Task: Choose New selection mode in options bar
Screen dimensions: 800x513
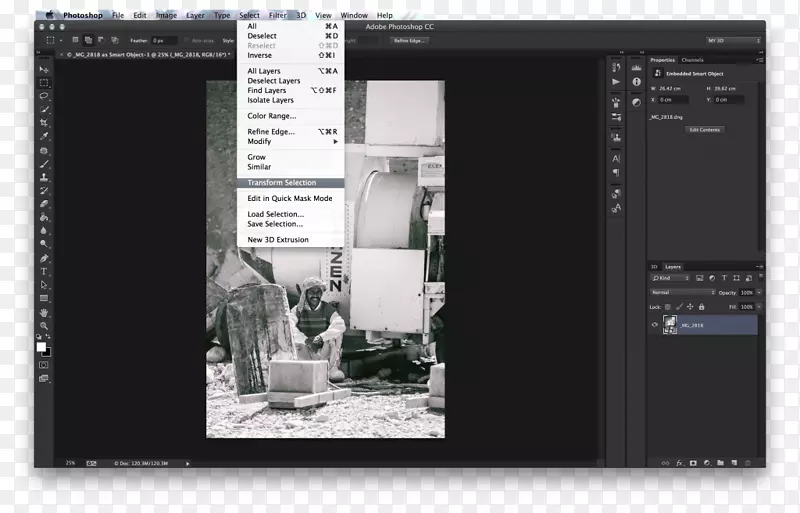Action: click(76, 40)
